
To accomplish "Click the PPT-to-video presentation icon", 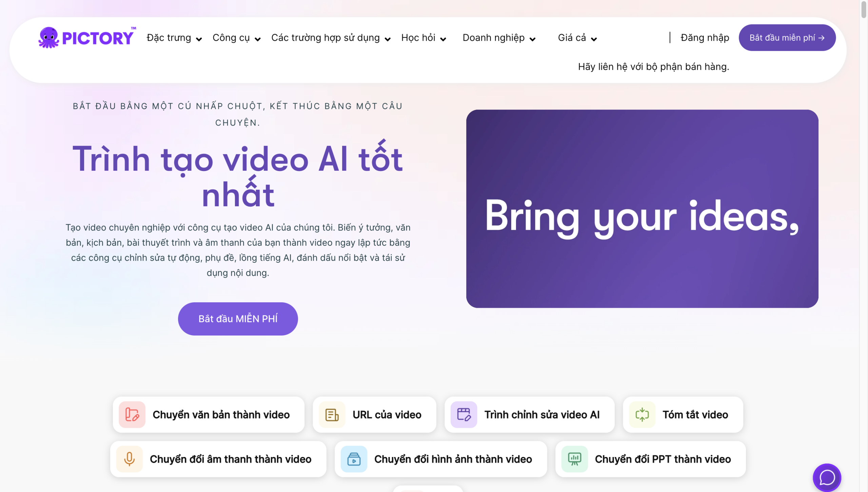I will tap(574, 459).
